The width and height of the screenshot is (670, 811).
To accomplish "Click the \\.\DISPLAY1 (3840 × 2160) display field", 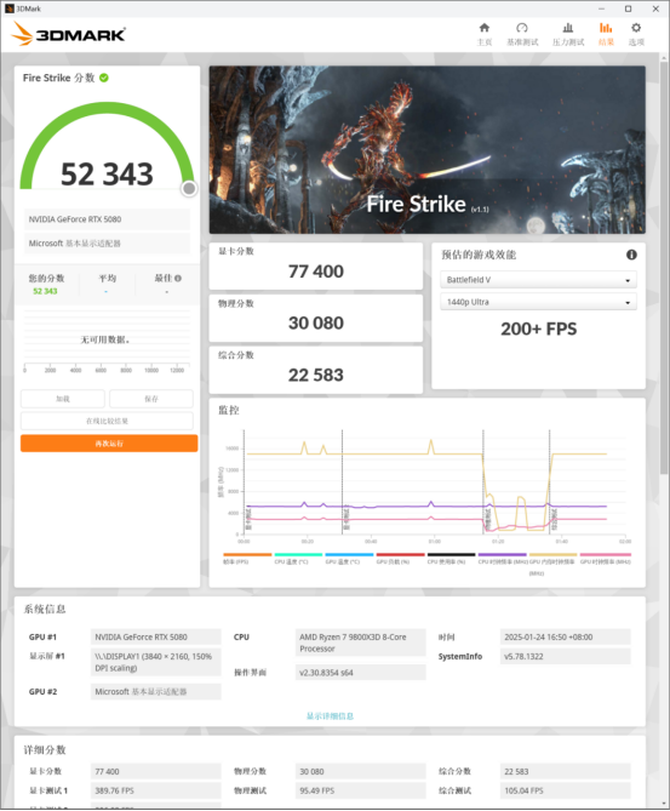I will tap(156, 662).
